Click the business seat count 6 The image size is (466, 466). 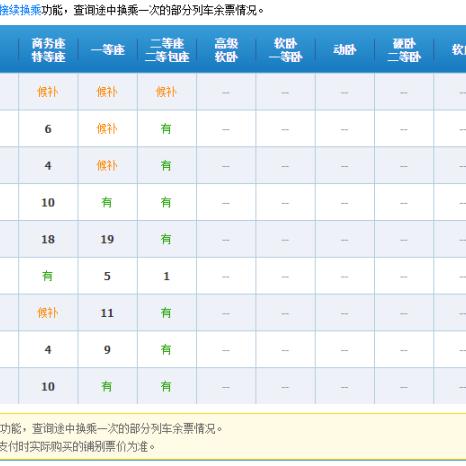(48, 129)
